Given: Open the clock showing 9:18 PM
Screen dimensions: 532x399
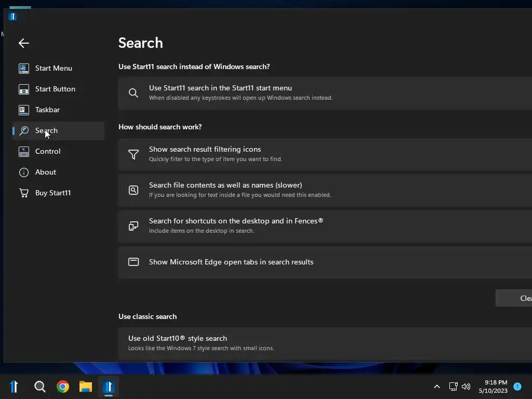Looking at the screenshot, I should [493, 387].
